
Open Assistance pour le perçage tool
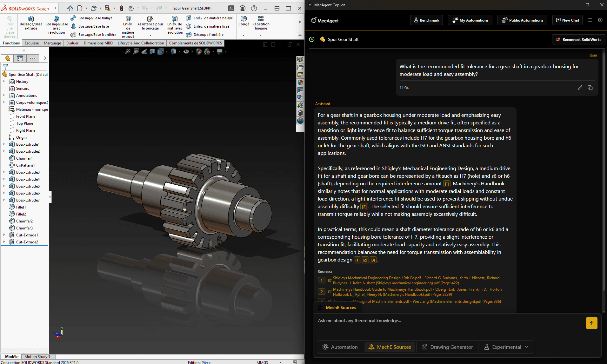click(150, 22)
